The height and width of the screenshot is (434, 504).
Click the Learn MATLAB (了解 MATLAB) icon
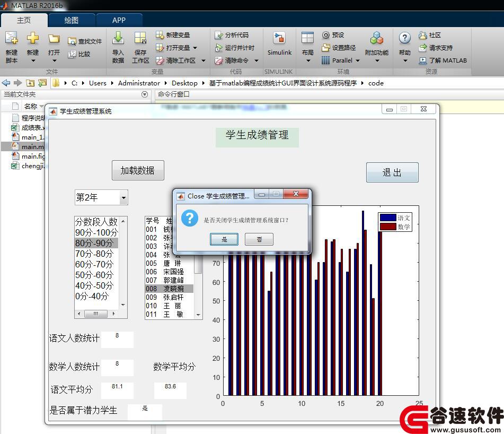pos(423,60)
